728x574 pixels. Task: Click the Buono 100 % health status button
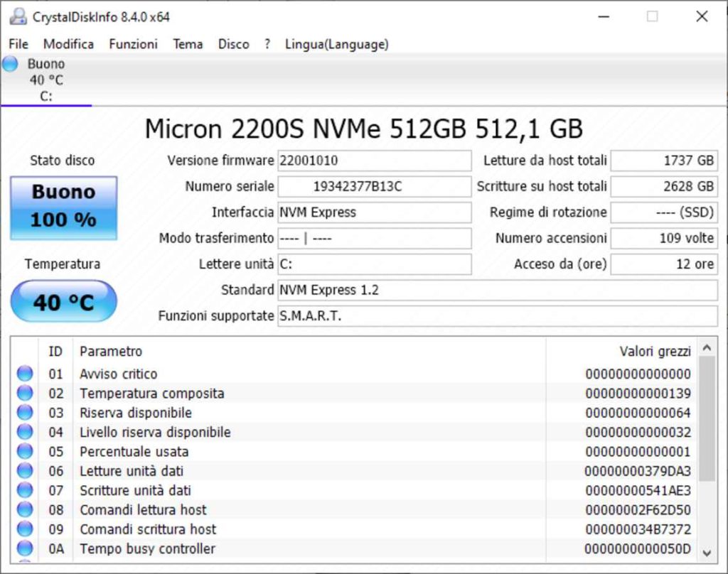coord(63,207)
